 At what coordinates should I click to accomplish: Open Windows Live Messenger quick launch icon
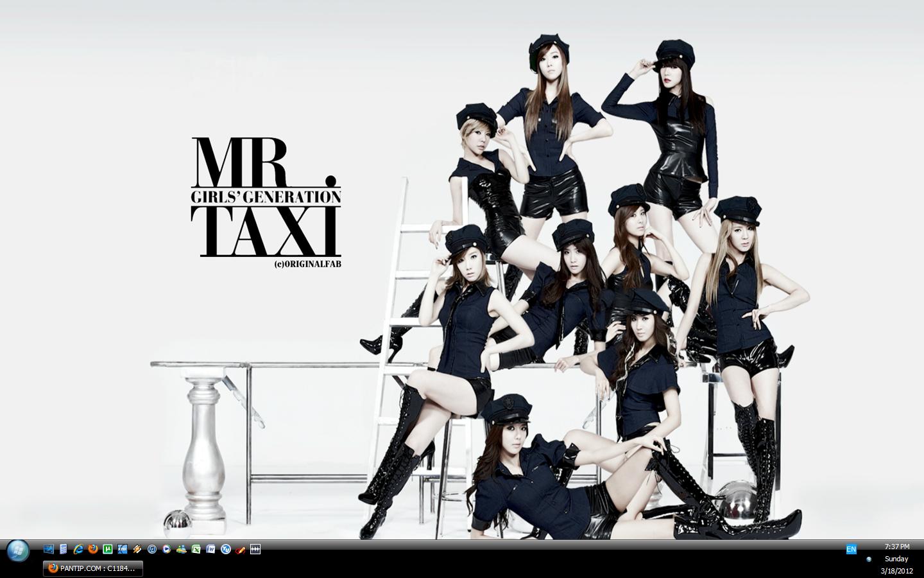(182, 549)
